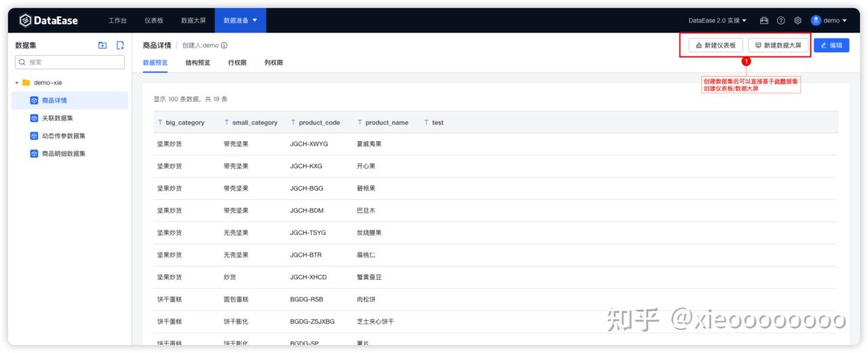Click product name 夏威夷果
Image resolution: width=868 pixels, height=353 pixels.
(369, 144)
